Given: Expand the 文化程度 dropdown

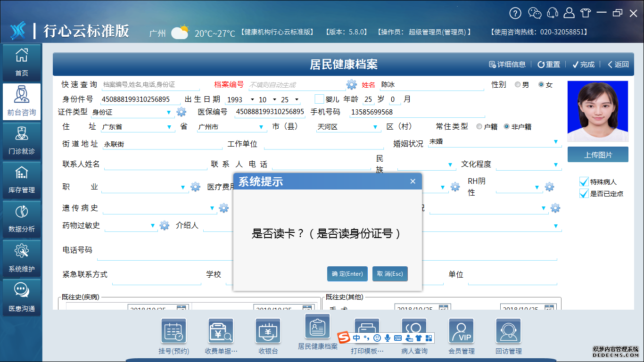Looking at the screenshot, I should click(556, 165).
